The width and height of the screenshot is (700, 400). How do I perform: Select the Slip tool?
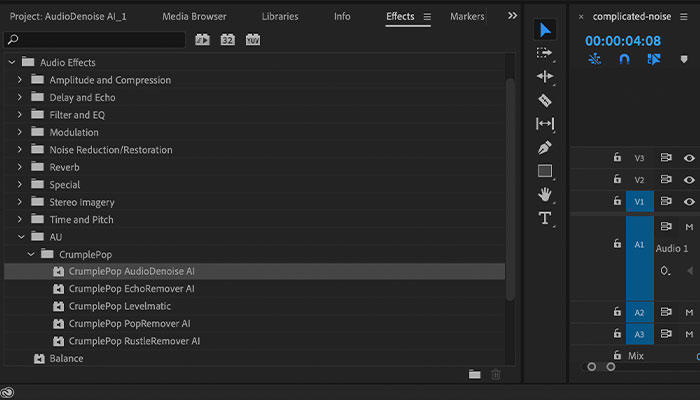[545, 124]
